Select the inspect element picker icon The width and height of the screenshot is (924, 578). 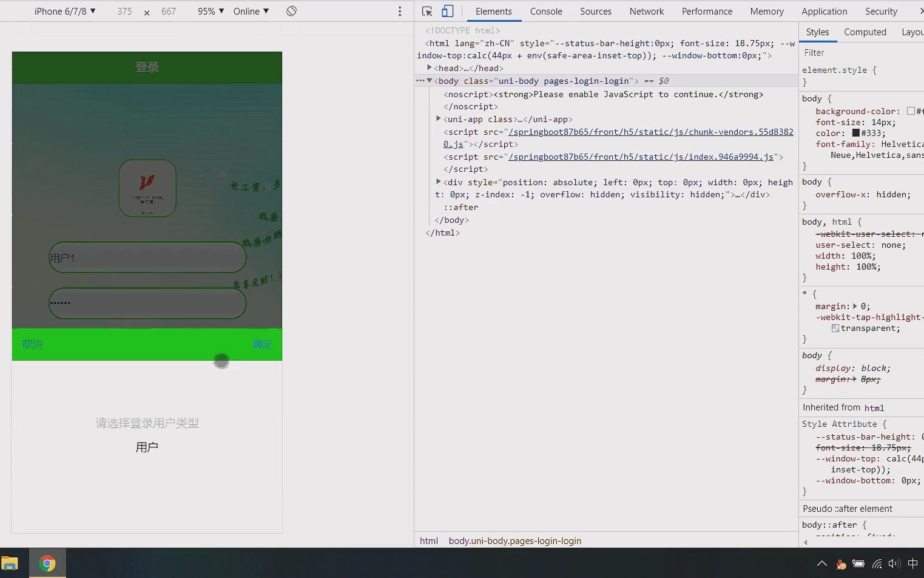coord(427,11)
